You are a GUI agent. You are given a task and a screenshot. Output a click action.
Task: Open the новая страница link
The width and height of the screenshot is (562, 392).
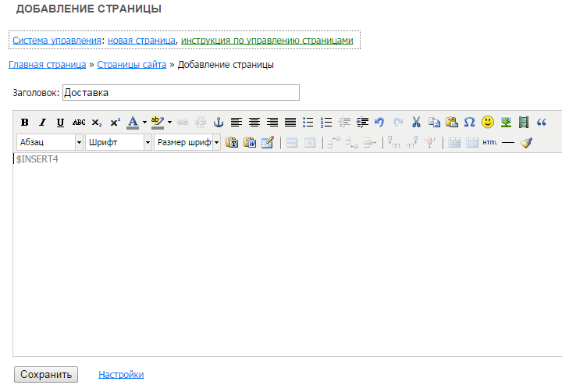[x=141, y=40]
